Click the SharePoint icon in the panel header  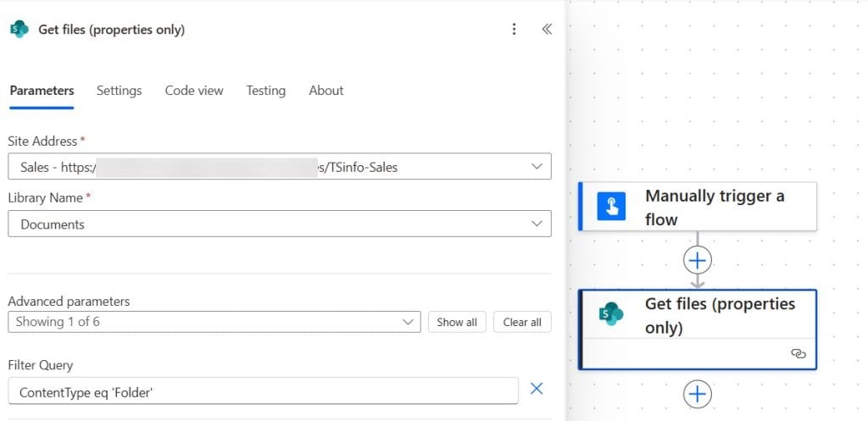pos(19,30)
